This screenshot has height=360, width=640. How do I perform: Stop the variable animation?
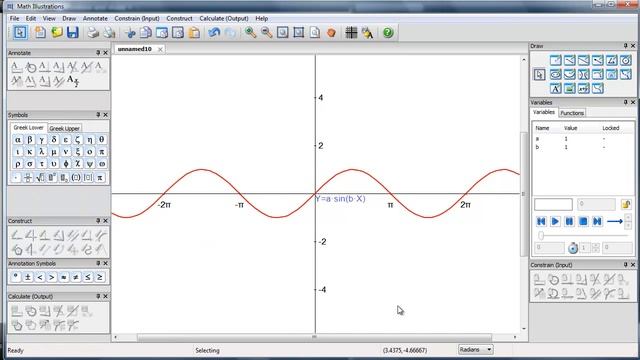(x=583, y=221)
